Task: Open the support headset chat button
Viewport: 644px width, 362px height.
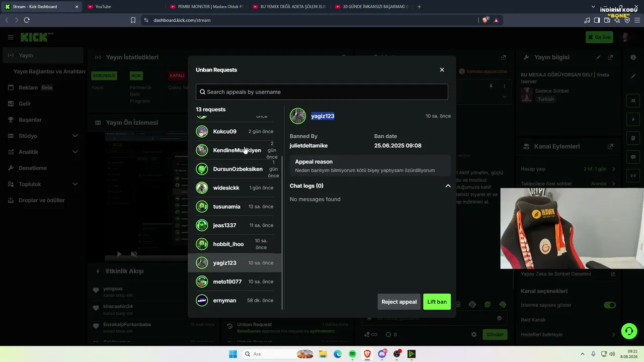Action: [x=629, y=331]
